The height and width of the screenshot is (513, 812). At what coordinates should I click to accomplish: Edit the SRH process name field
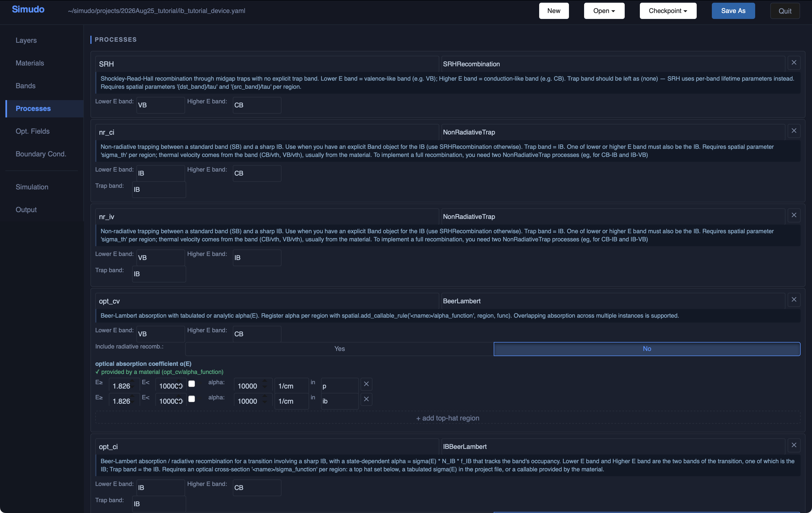pos(267,64)
